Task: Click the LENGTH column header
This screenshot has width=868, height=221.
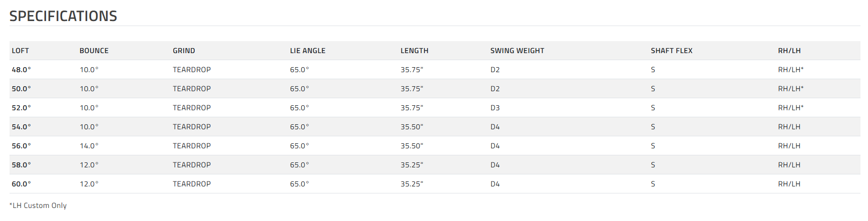Action: point(414,51)
